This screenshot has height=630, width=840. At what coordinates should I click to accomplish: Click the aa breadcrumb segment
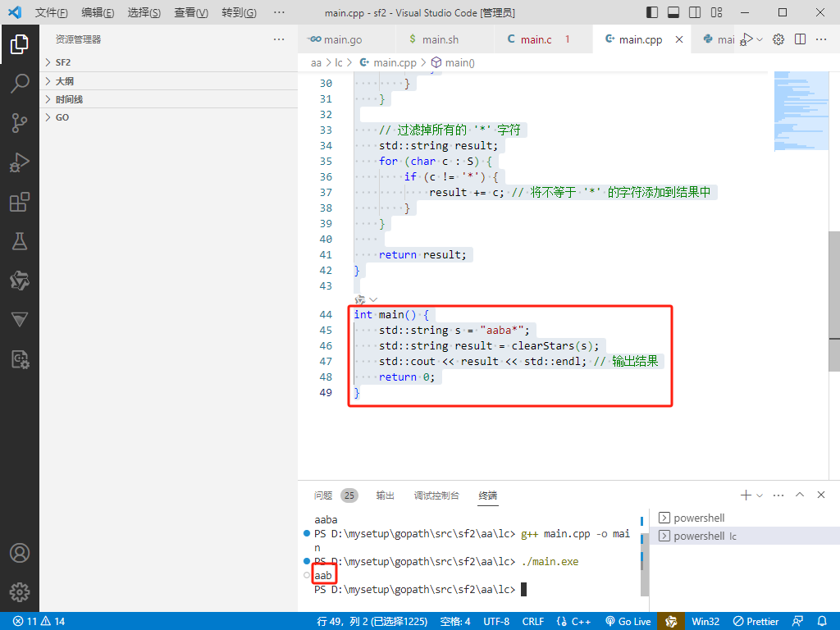[316, 62]
